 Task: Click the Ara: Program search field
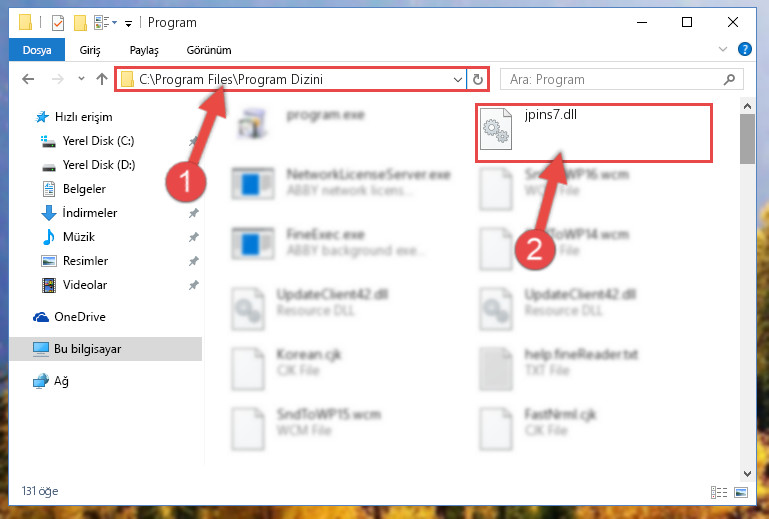point(611,79)
